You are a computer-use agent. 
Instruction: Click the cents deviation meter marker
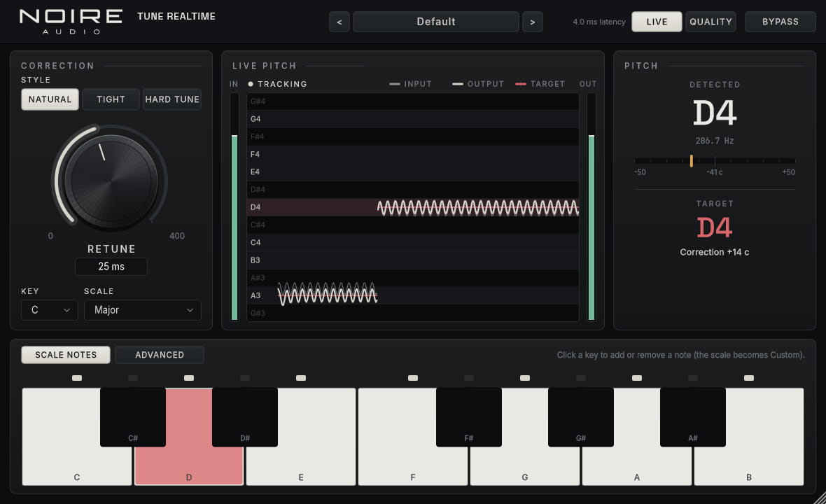coord(691,160)
